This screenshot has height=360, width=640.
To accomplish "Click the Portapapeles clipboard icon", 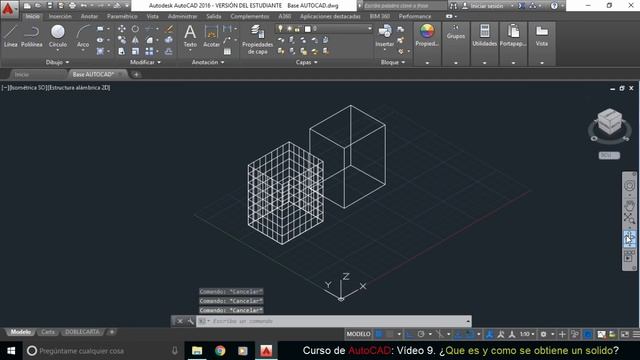I will tap(513, 31).
